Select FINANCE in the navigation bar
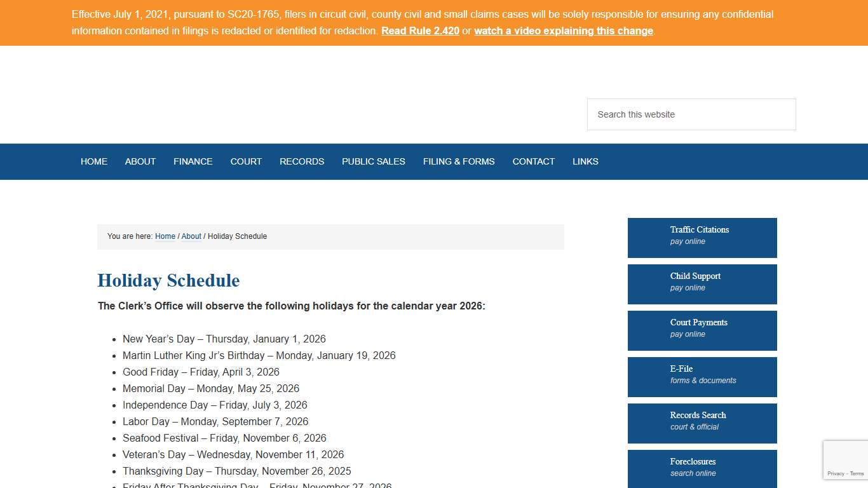 pyautogui.click(x=193, y=161)
